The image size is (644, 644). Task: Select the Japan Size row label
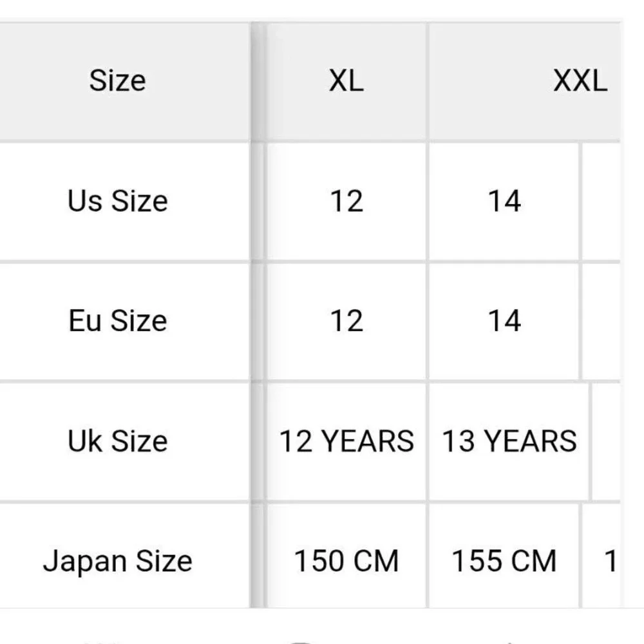[x=124, y=556]
